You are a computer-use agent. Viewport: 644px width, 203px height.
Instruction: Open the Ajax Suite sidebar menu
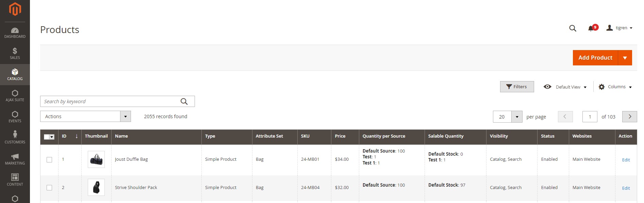pos(15,95)
